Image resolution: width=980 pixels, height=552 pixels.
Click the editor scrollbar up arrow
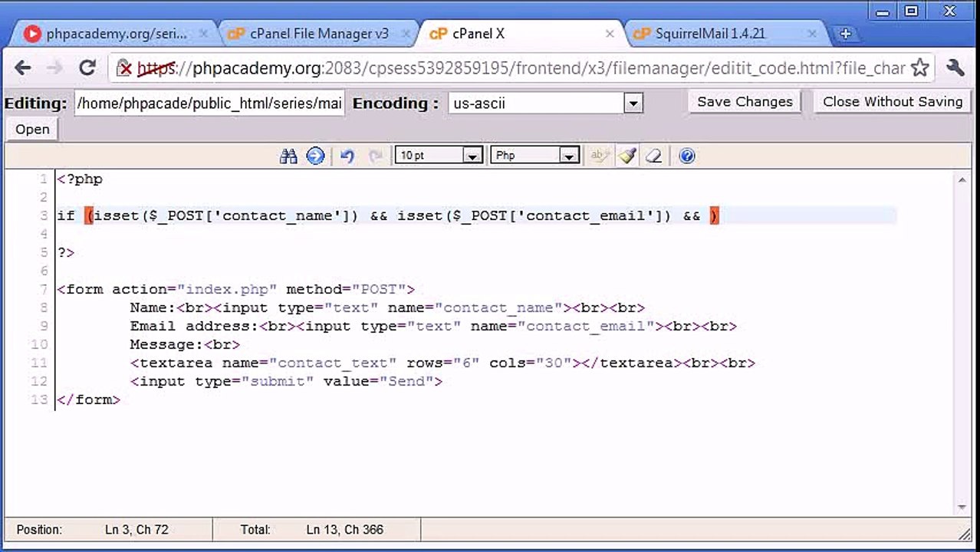[x=962, y=180]
